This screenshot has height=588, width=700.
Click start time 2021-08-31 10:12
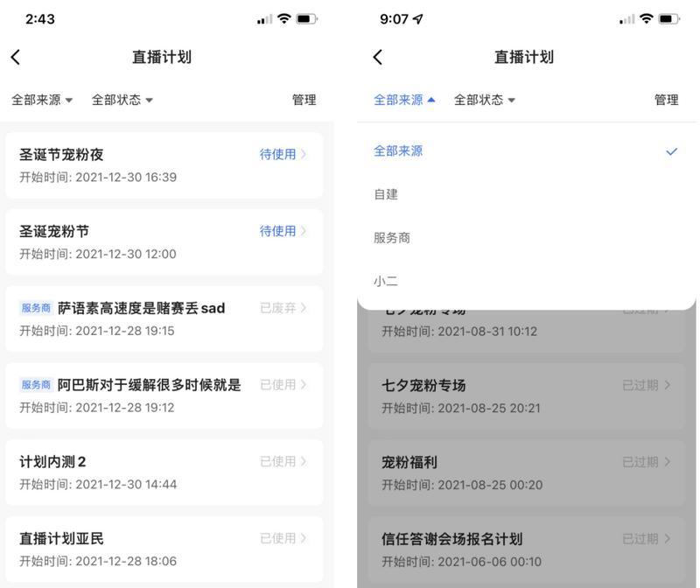pos(459,332)
